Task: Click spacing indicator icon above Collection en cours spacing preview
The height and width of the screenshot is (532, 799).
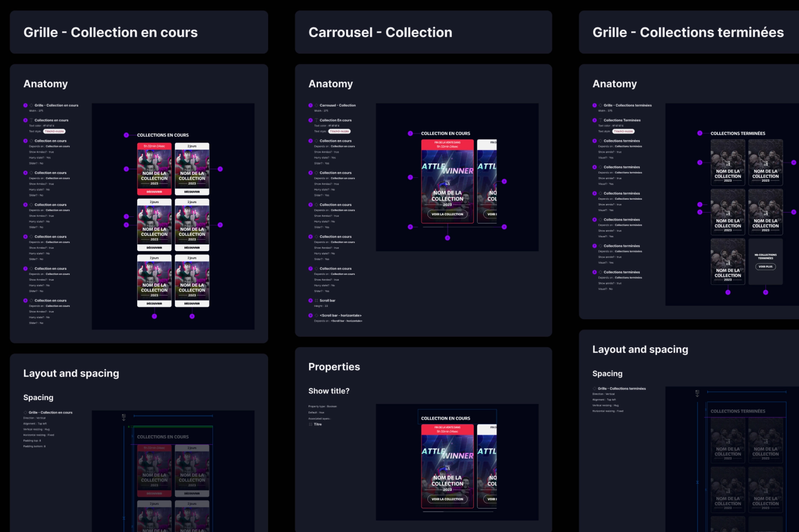Action: tap(124, 417)
